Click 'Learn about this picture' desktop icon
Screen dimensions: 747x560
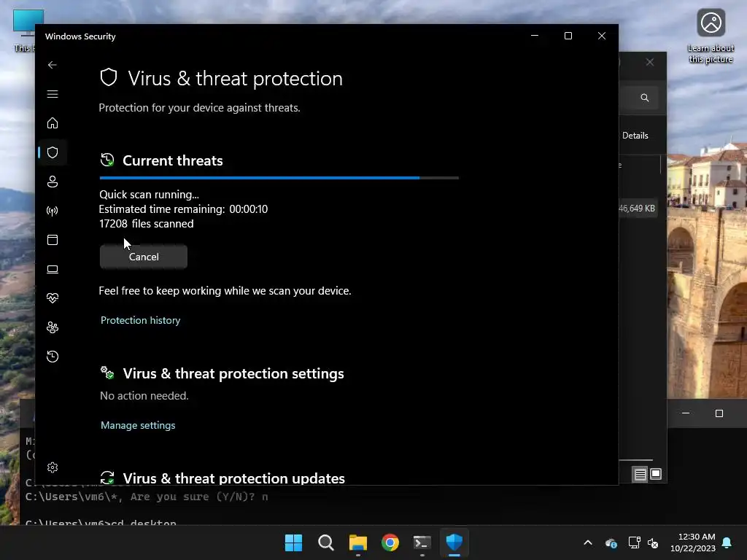(711, 36)
